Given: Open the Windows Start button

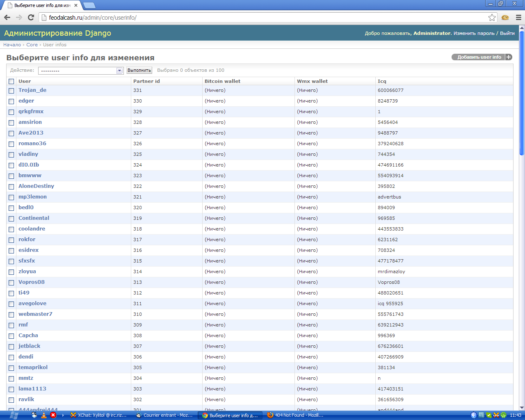Looking at the screenshot, I should tap(13, 415).
